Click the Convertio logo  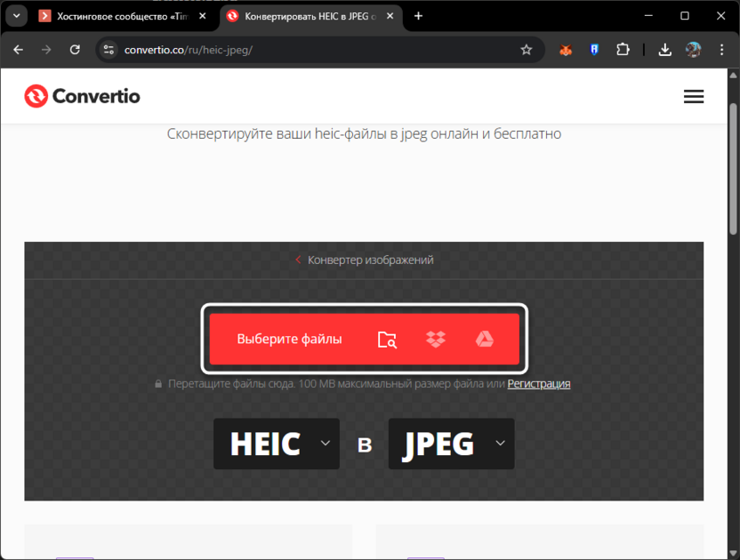click(x=82, y=96)
